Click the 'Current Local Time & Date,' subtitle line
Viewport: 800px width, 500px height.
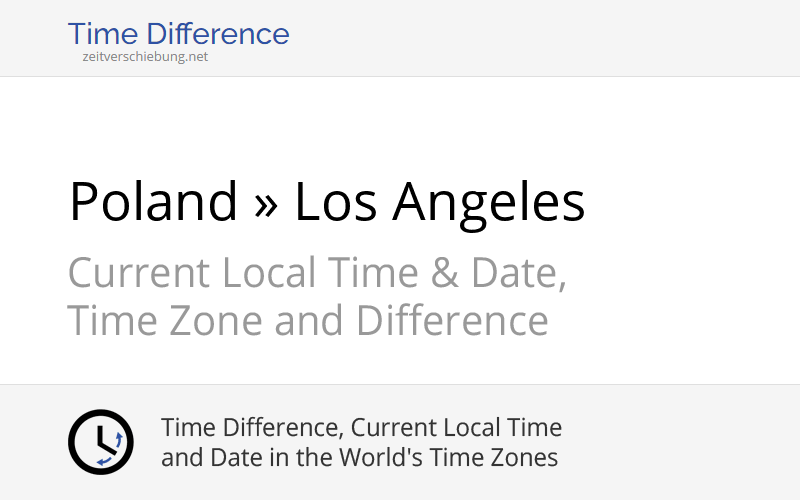[317, 273]
